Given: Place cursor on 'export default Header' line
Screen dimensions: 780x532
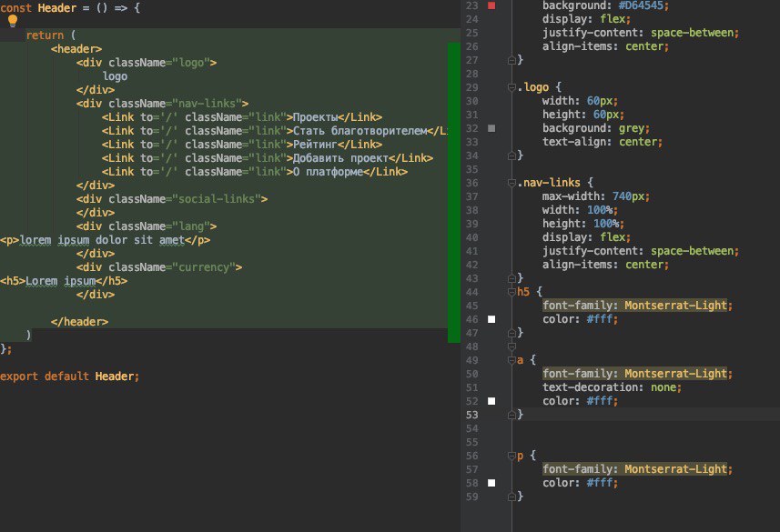Looking at the screenshot, I should pos(69,376).
